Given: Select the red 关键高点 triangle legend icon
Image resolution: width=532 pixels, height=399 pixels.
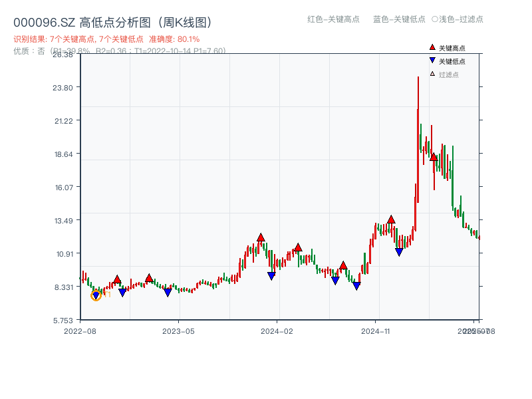Looking at the screenshot, I should click(432, 47).
